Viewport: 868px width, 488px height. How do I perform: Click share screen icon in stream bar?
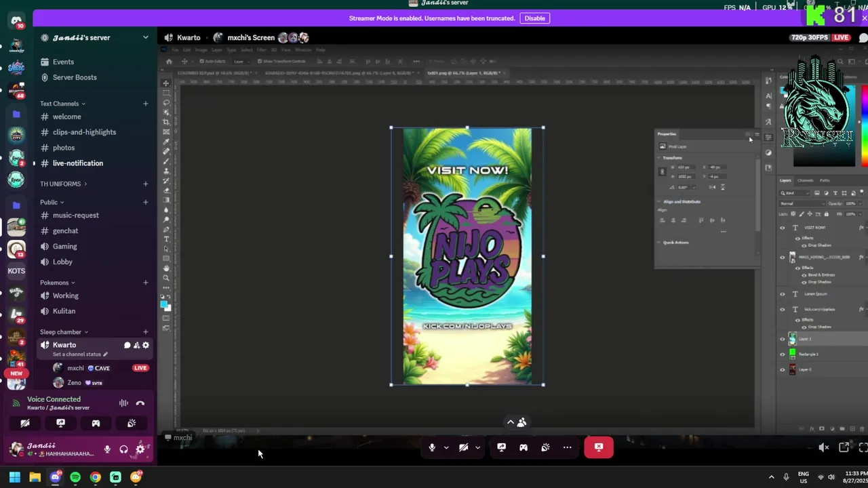(501, 447)
